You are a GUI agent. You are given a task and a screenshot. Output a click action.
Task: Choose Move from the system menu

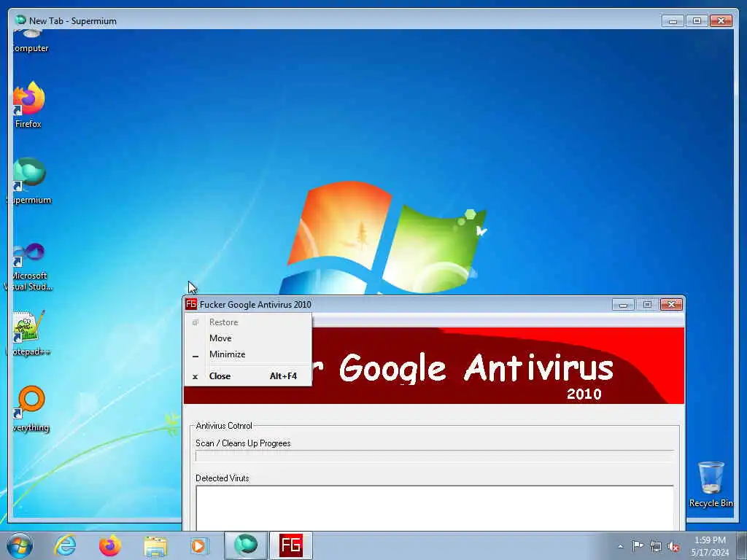[248, 338]
